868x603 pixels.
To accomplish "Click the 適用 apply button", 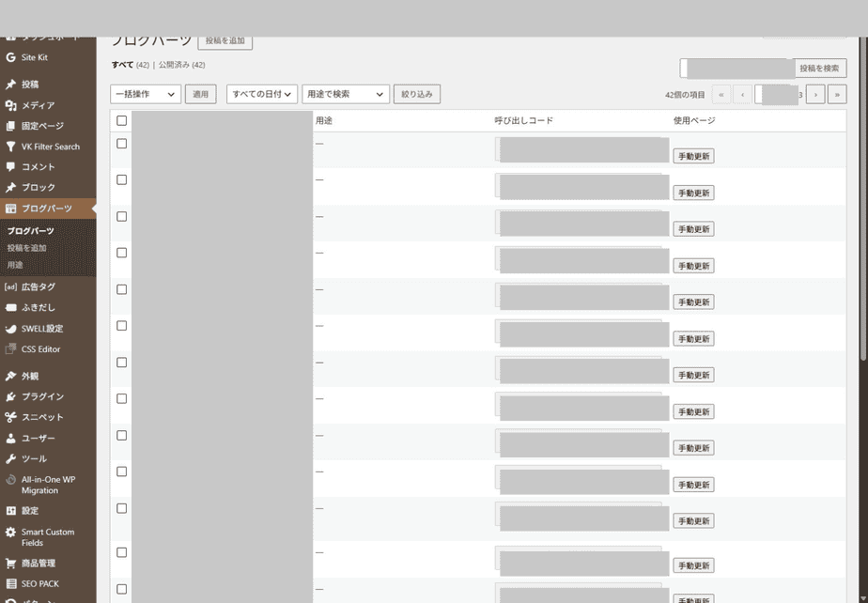I will 200,94.
